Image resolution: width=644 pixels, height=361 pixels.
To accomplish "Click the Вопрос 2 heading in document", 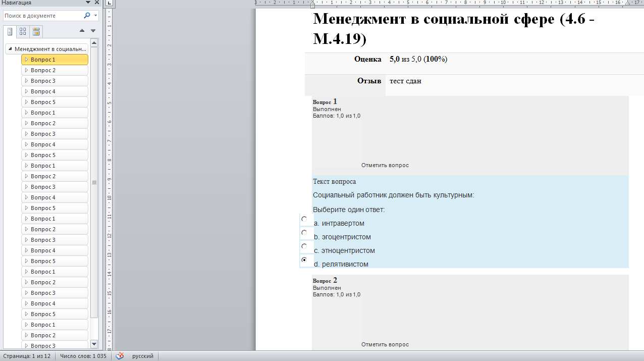I will coord(325,280).
